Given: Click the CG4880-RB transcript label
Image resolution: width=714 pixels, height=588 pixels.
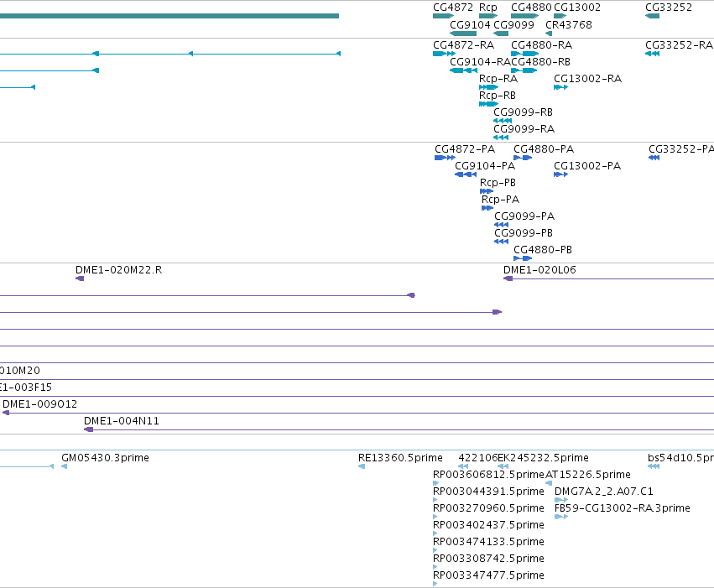Looking at the screenshot, I should [x=540, y=62].
